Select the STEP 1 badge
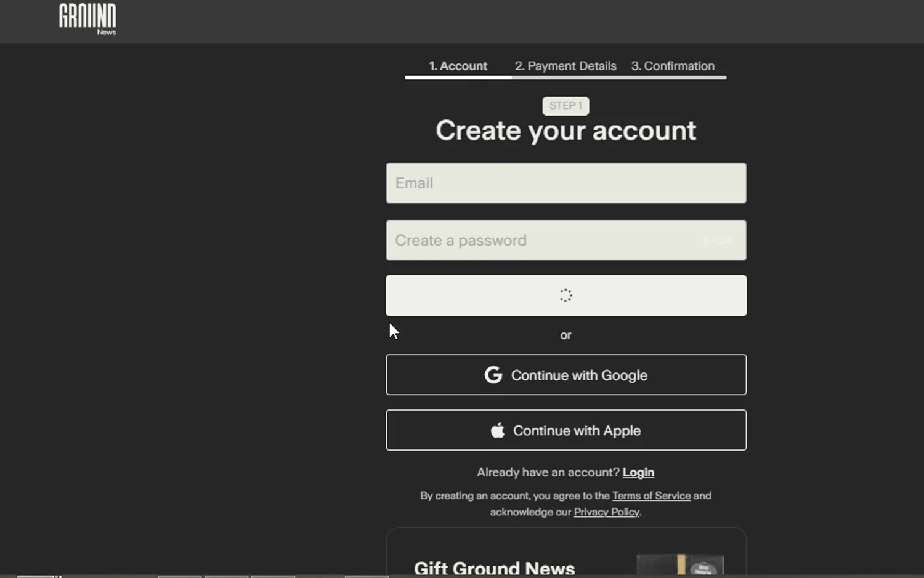Screen dimensions: 924x578 tap(565, 106)
